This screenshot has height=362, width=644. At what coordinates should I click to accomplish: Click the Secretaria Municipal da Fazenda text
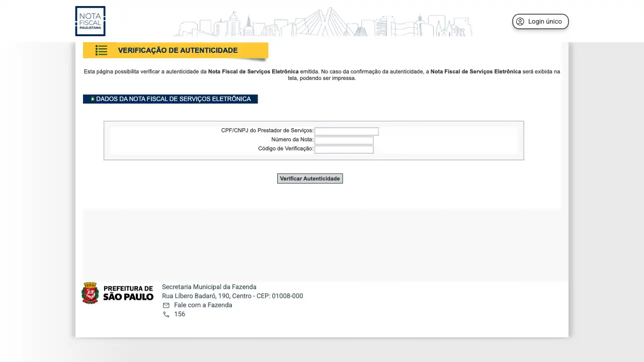209,287
